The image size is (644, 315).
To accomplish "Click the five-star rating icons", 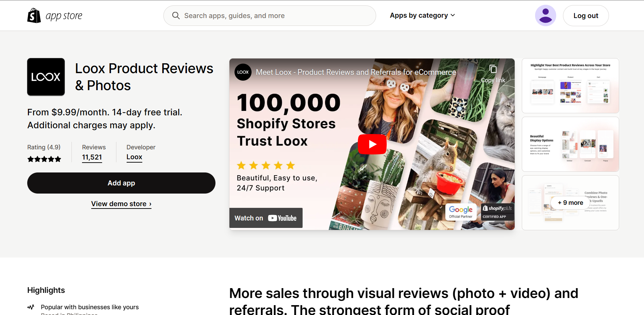I will pyautogui.click(x=44, y=159).
